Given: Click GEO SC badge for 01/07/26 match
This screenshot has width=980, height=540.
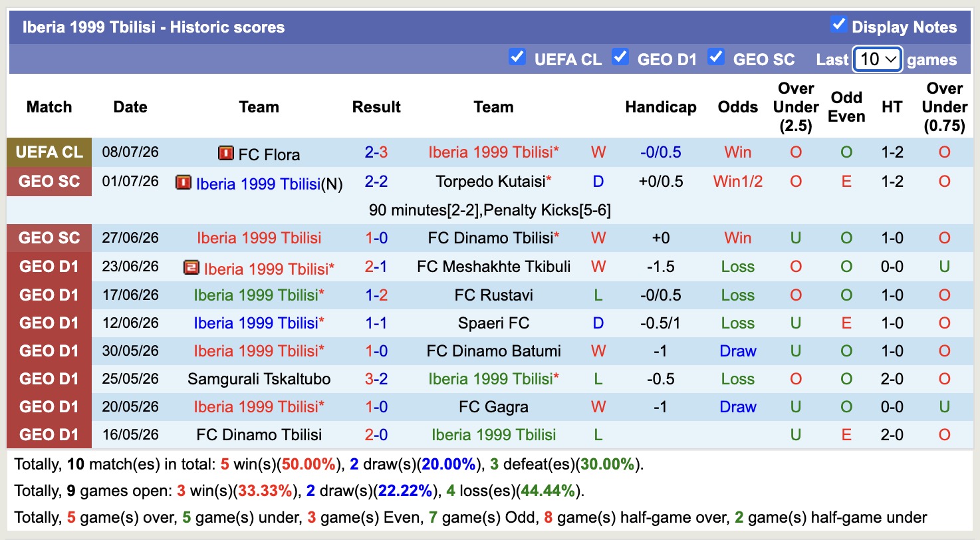Looking at the screenshot, I should [x=49, y=182].
